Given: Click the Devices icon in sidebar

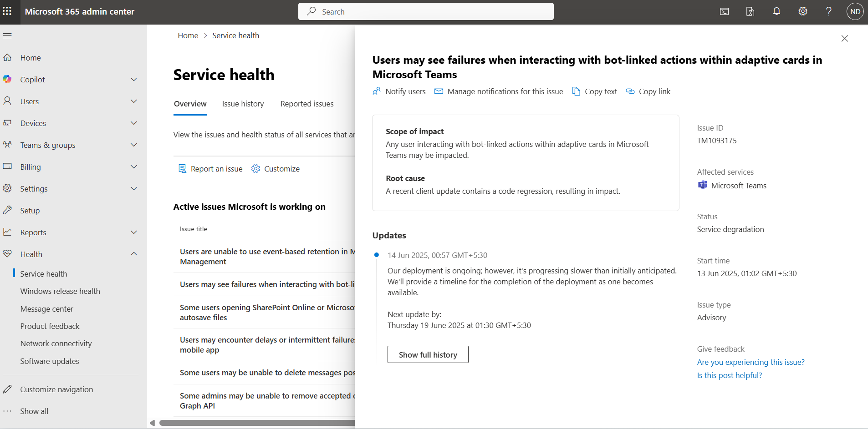Looking at the screenshot, I should tap(7, 123).
